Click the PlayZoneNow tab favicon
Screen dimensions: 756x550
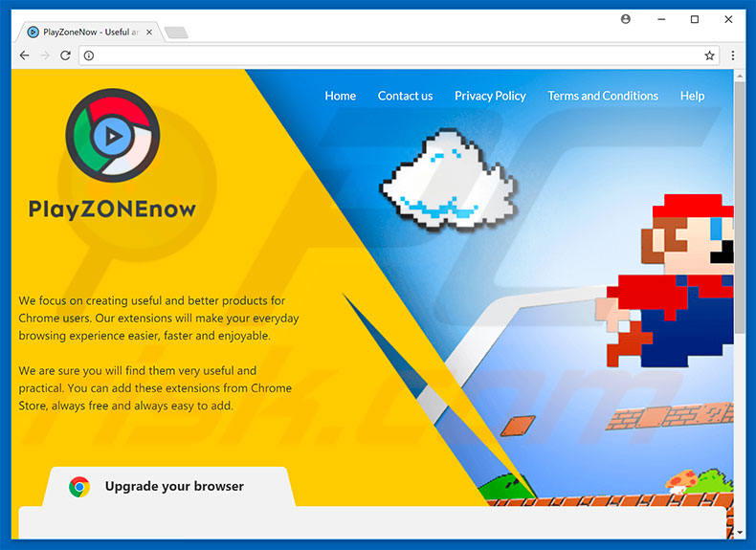click(x=33, y=33)
